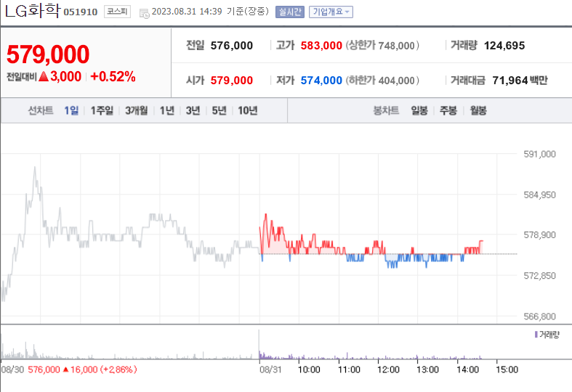Open the 주봉 weekly candle chart
Viewport: 572px width, 392px height.
(448, 110)
